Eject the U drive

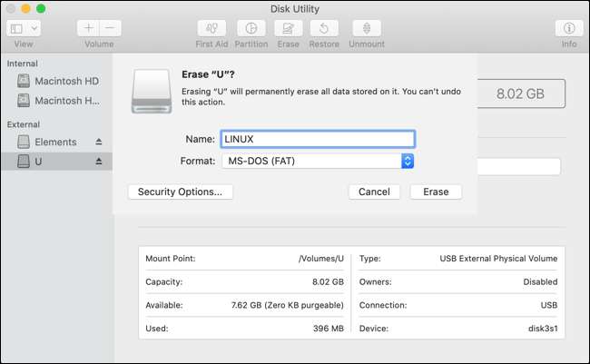pos(99,162)
